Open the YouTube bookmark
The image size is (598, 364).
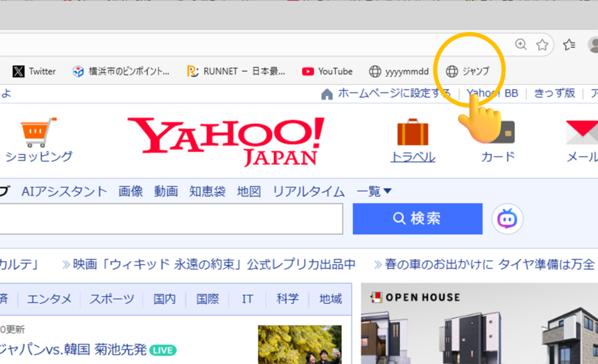[327, 71]
